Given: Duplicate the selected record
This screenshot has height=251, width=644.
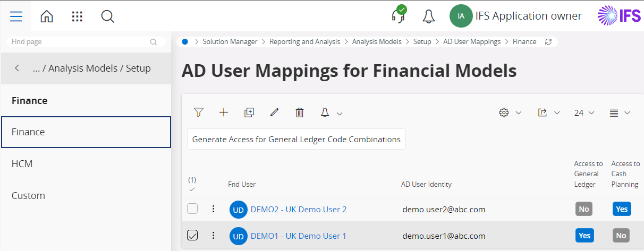Looking at the screenshot, I should tap(249, 112).
